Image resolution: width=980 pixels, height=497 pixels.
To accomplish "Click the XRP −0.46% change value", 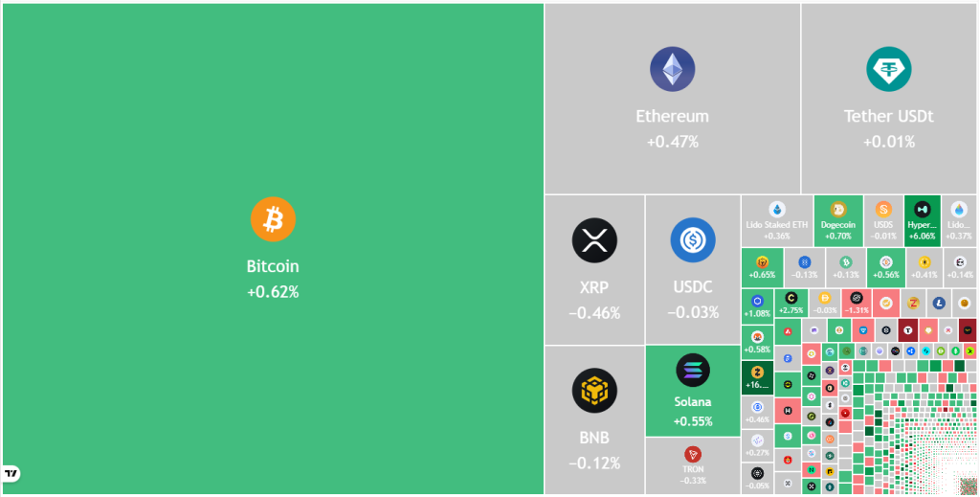I will (x=594, y=312).
